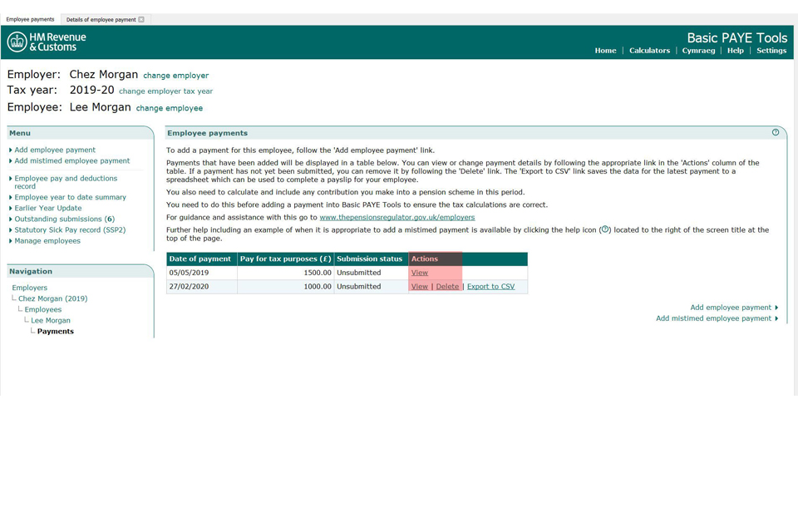Image resolution: width=798 pixels, height=532 pixels.
Task: Click Export to CSV for latest payment
Action: pyautogui.click(x=490, y=286)
